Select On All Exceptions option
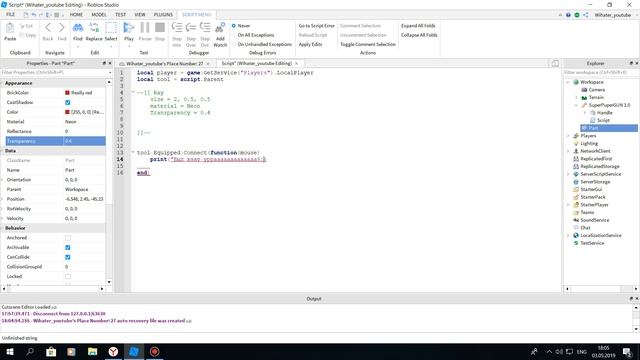 (x=256, y=35)
